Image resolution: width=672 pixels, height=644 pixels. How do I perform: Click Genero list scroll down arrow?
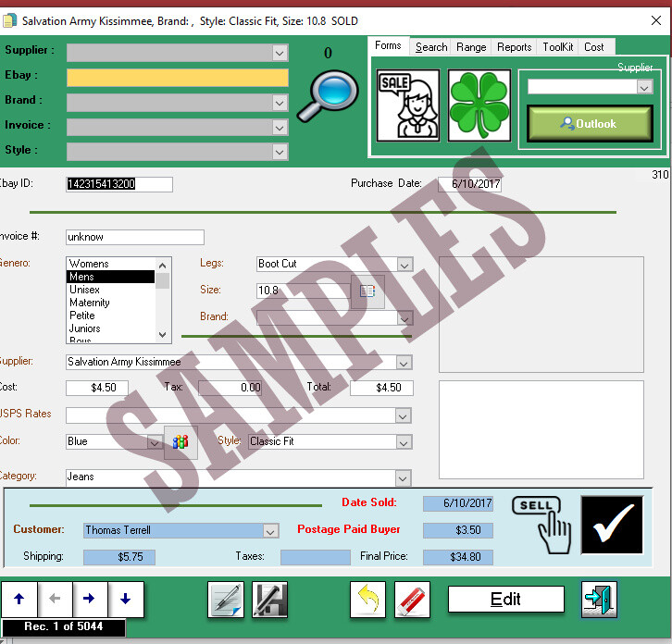pyautogui.click(x=162, y=335)
